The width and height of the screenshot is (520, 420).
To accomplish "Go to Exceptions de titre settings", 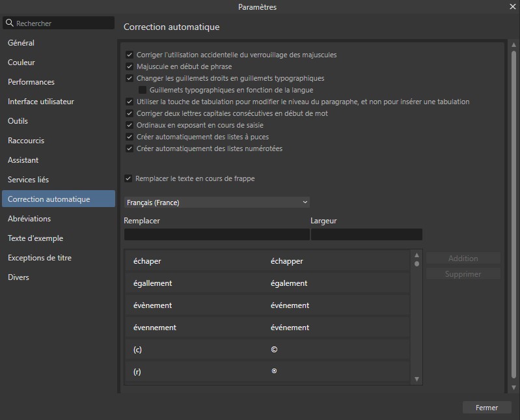I will (x=40, y=258).
